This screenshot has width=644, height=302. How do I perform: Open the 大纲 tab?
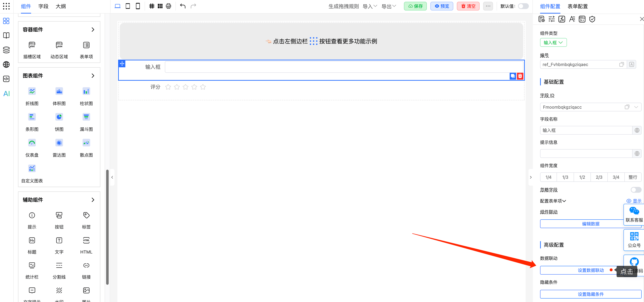tap(61, 6)
